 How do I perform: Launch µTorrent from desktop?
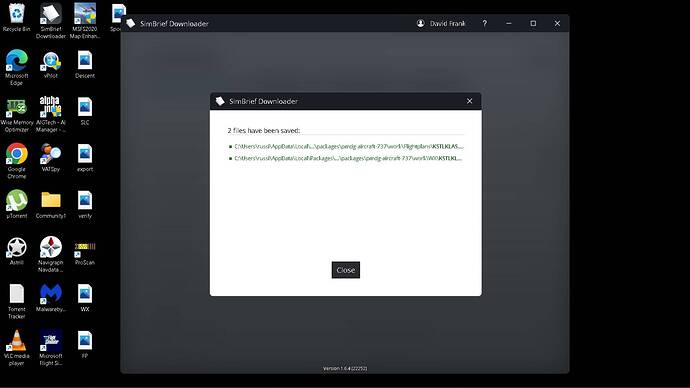(16, 204)
